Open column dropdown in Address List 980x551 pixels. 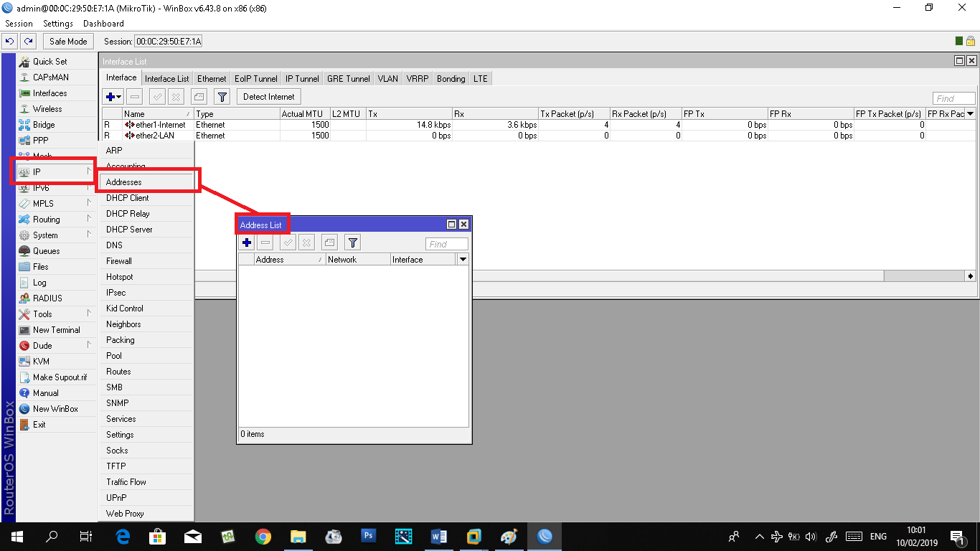pyautogui.click(x=463, y=260)
